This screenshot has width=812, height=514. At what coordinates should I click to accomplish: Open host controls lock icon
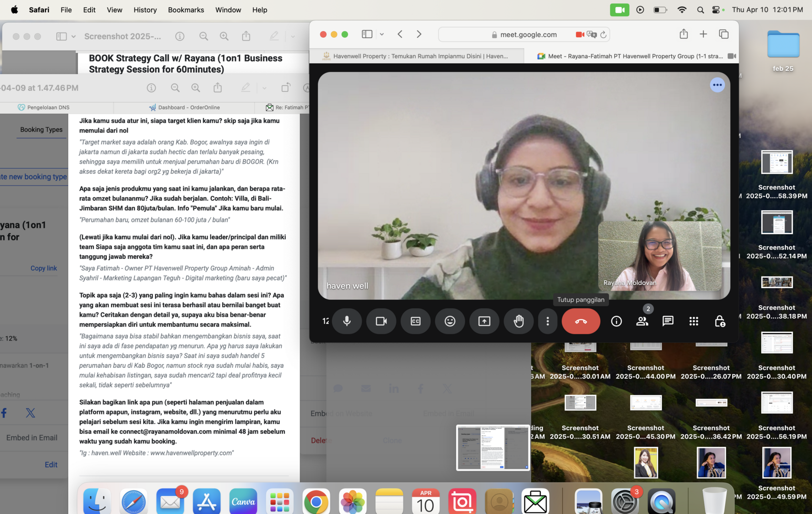[x=720, y=321]
